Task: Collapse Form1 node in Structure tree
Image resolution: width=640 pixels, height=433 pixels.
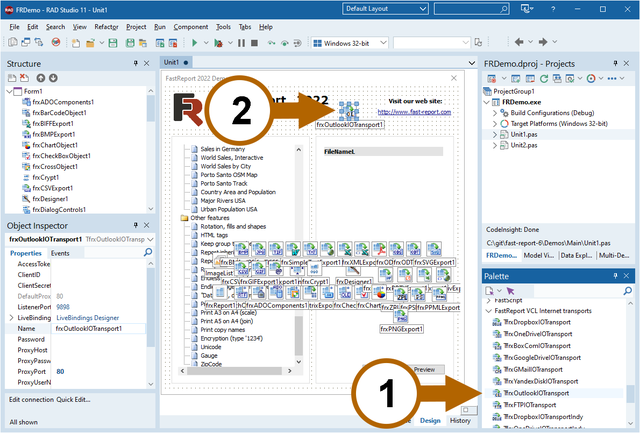Action: tap(9, 91)
